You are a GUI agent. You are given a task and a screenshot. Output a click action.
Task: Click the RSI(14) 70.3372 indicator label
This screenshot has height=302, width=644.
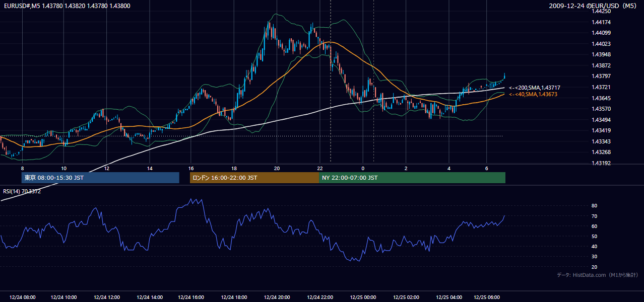click(22, 191)
